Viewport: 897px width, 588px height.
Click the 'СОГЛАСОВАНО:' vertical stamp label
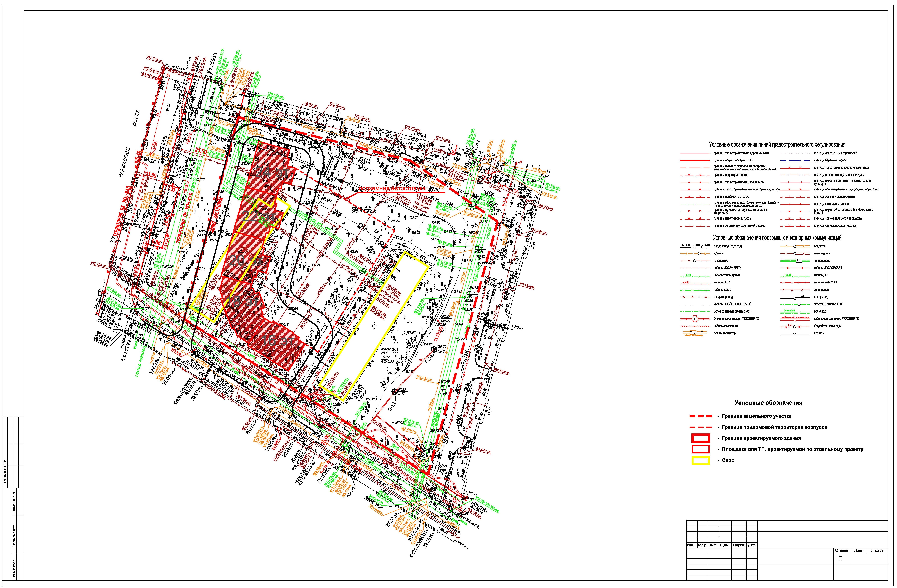[x=5, y=472]
